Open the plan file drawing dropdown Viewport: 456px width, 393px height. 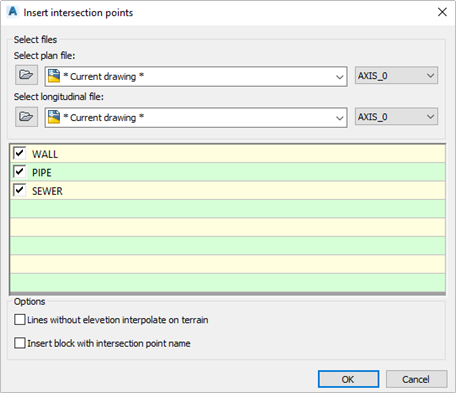click(x=339, y=77)
